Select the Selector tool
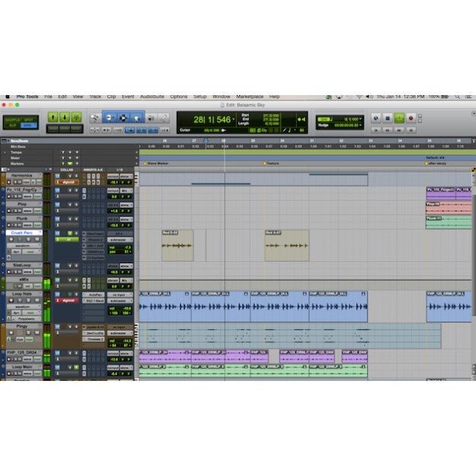 coord(123,118)
